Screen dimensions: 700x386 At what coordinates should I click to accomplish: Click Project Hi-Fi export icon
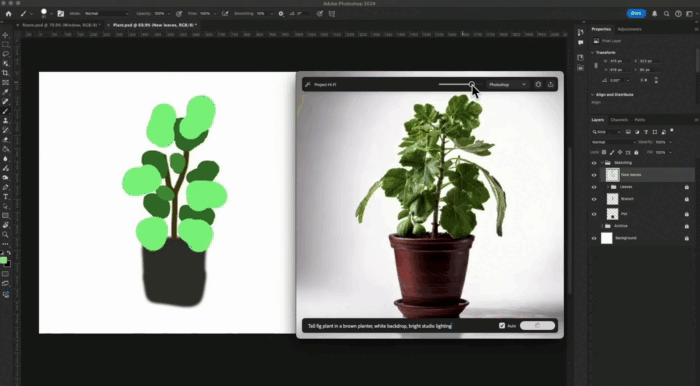550,84
